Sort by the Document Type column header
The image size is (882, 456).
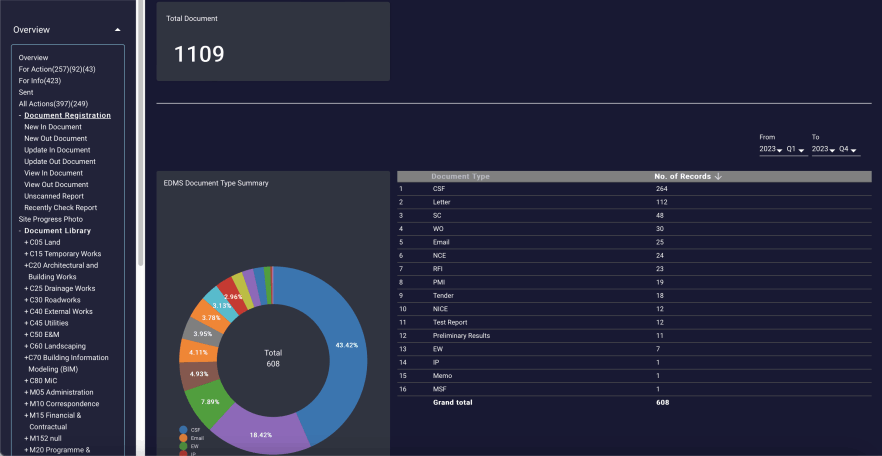[460, 177]
